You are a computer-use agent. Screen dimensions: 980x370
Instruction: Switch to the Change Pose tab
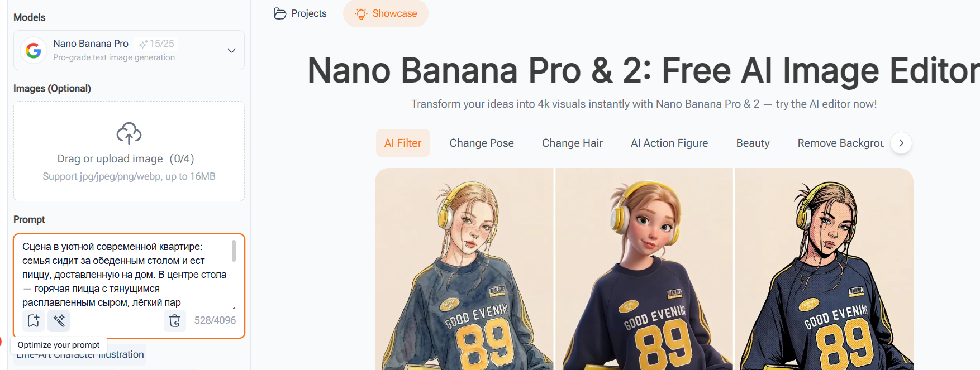pyautogui.click(x=482, y=143)
